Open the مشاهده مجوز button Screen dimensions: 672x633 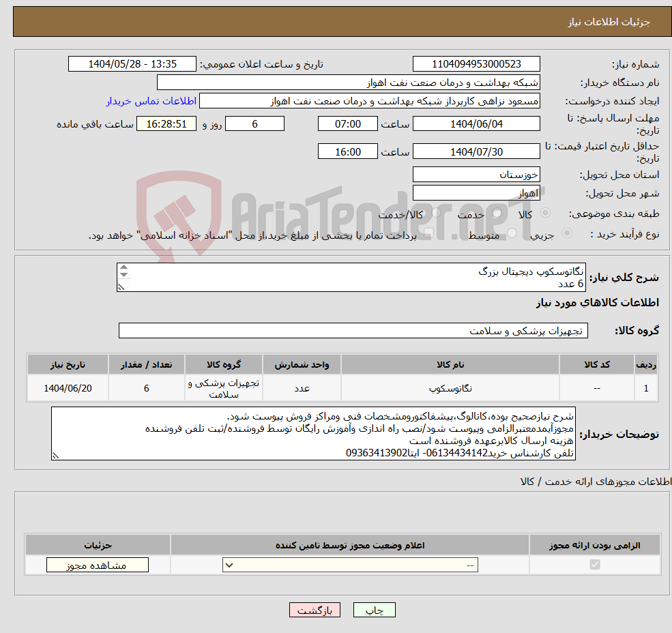coord(98,565)
